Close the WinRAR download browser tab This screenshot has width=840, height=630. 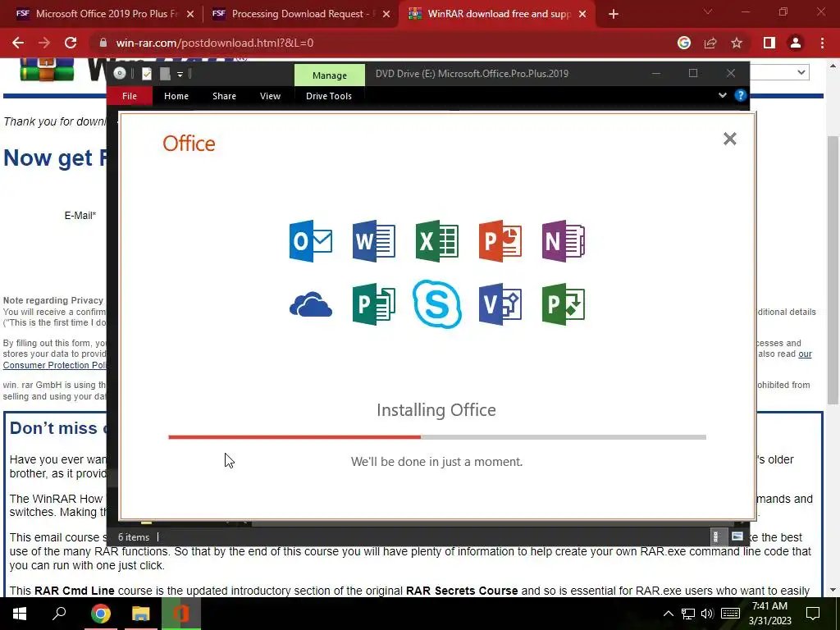coord(583,14)
